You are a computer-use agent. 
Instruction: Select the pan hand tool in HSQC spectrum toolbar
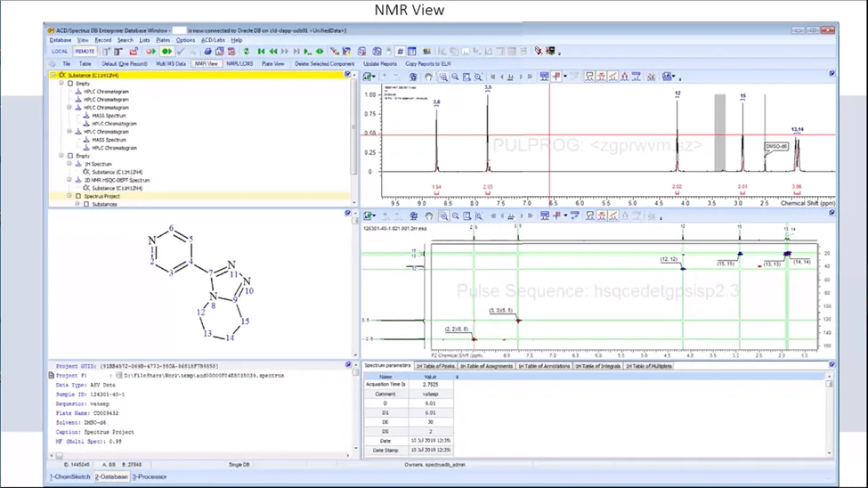(x=429, y=216)
